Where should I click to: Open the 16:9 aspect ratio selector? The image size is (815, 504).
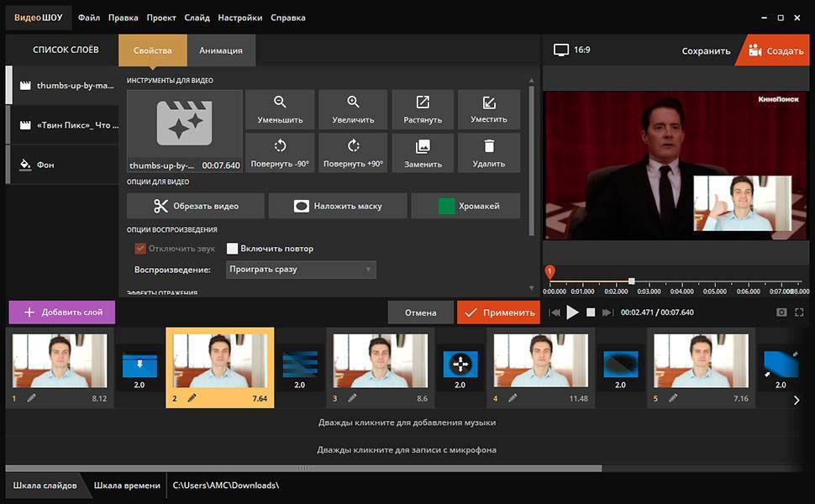click(x=572, y=50)
